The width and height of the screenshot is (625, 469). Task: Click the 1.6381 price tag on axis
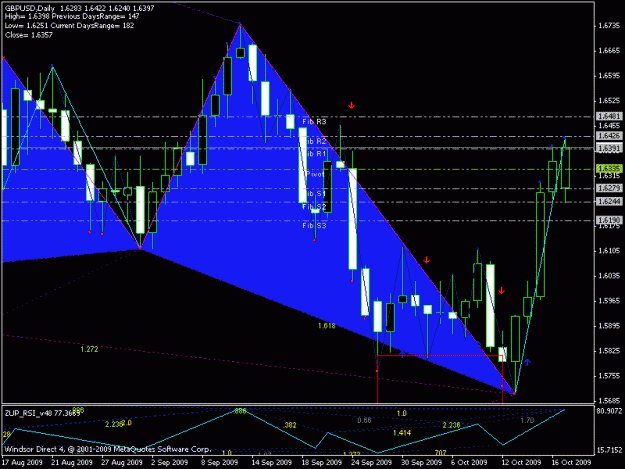coord(609,148)
